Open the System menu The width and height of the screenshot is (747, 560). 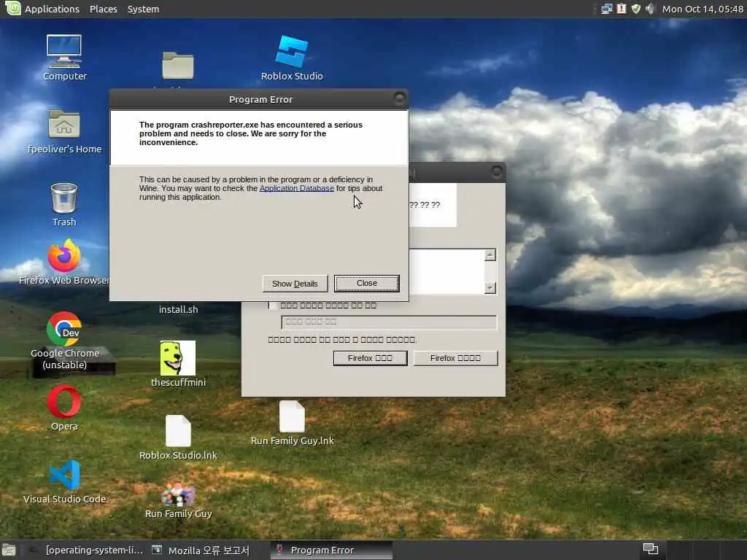click(144, 9)
